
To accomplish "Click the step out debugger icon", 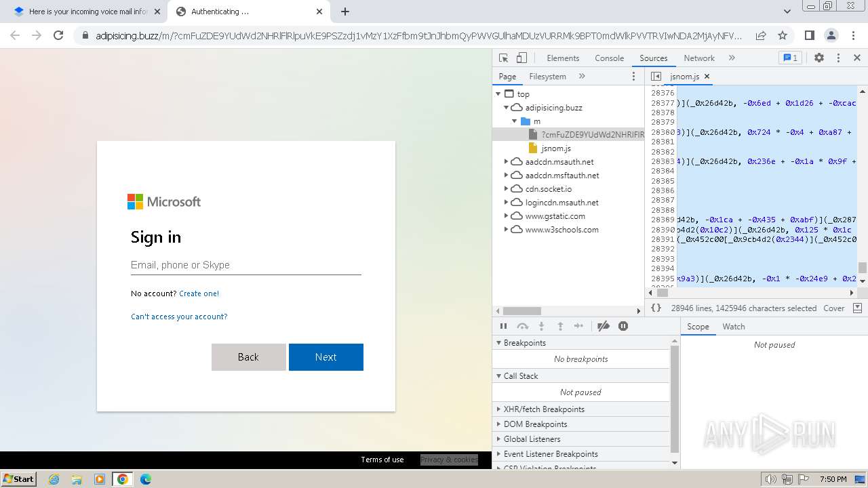I will click(560, 326).
